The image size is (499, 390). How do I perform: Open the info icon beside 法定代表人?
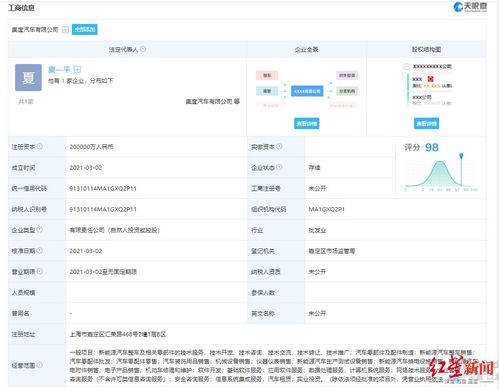pyautogui.click(x=143, y=49)
